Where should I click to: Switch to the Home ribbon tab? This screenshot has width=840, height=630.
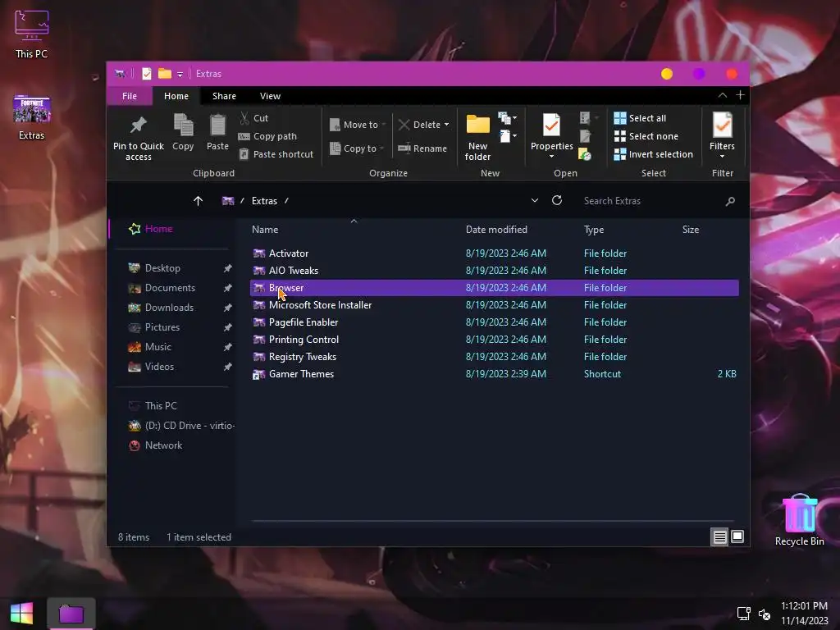pos(176,96)
